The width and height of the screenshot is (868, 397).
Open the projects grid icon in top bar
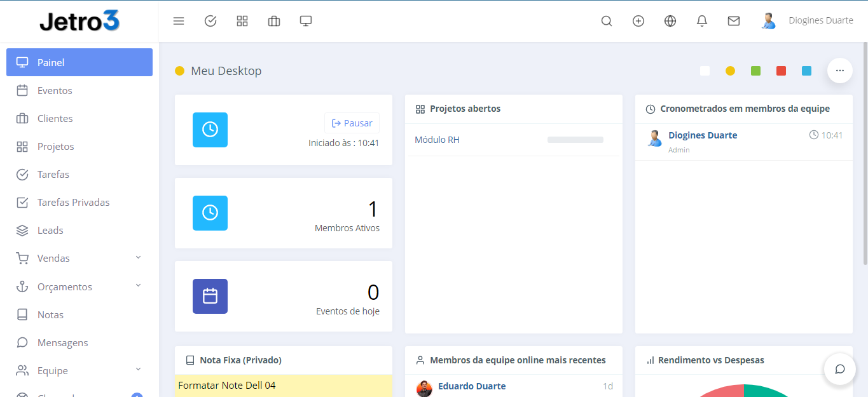[x=242, y=21]
